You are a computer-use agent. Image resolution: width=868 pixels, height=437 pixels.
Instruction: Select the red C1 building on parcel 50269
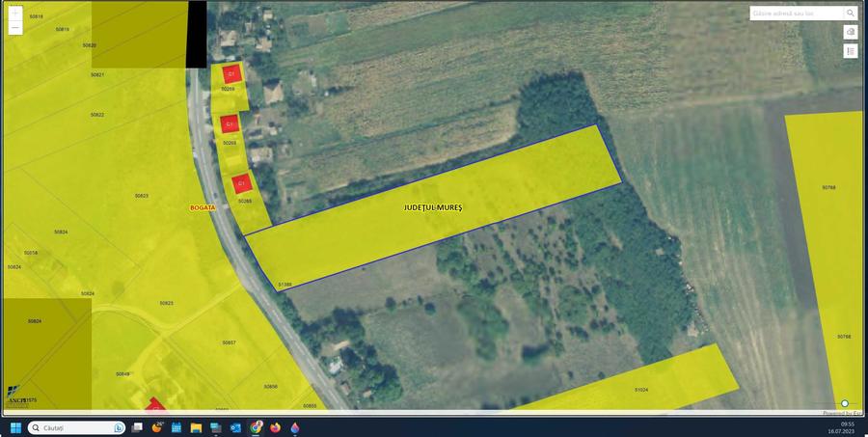(x=231, y=73)
